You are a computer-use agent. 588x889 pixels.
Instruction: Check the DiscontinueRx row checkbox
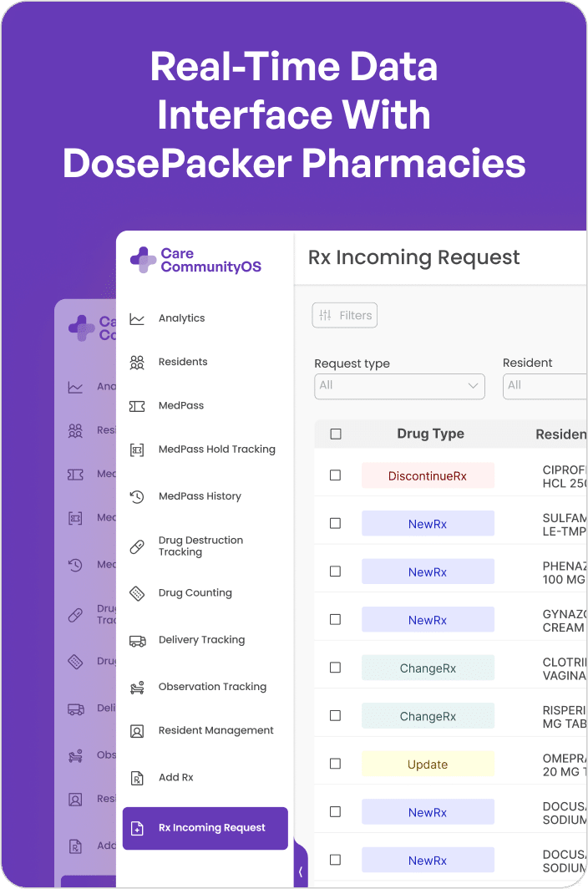336,475
